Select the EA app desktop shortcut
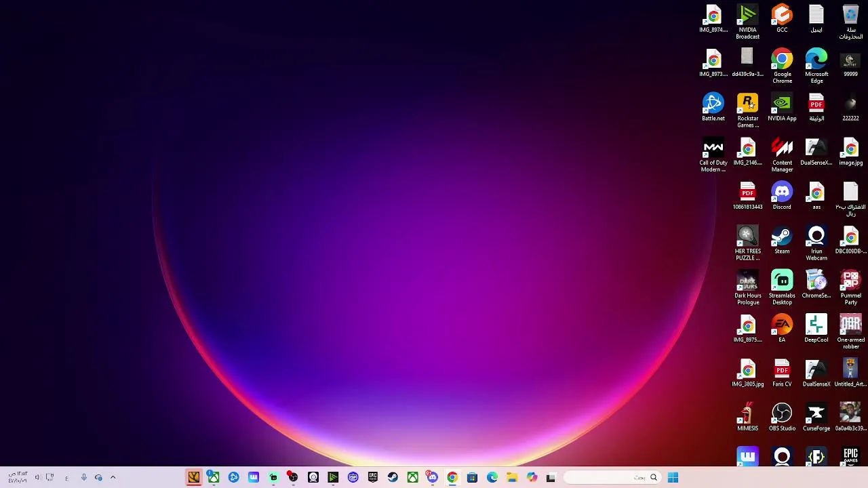868x488 pixels. point(782,329)
